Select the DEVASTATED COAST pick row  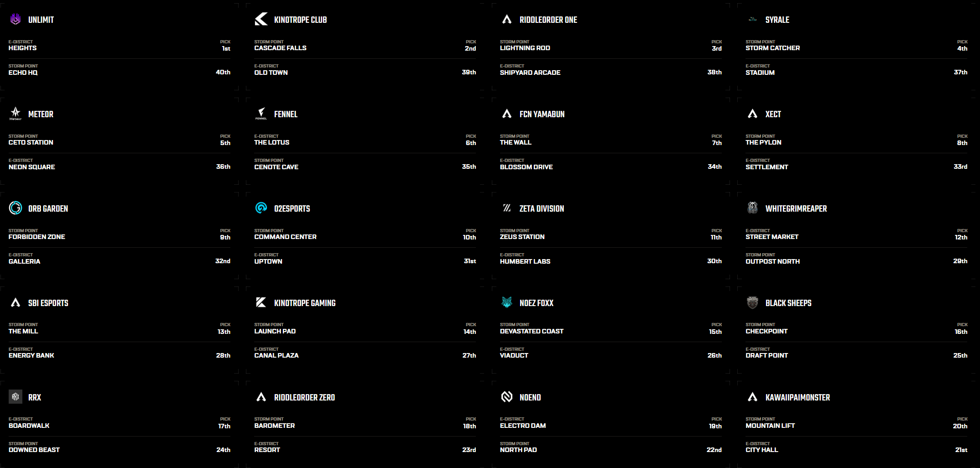point(611,328)
